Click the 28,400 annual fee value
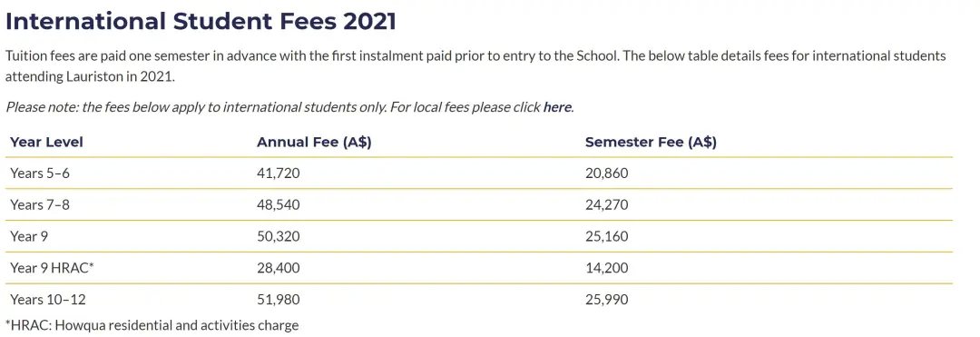Image resolution: width=980 pixels, height=337 pixels. [279, 268]
